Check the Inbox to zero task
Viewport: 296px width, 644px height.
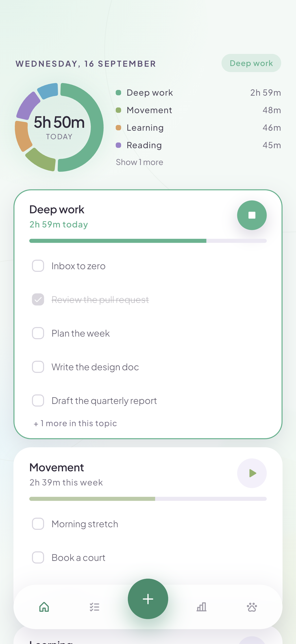pyautogui.click(x=38, y=266)
